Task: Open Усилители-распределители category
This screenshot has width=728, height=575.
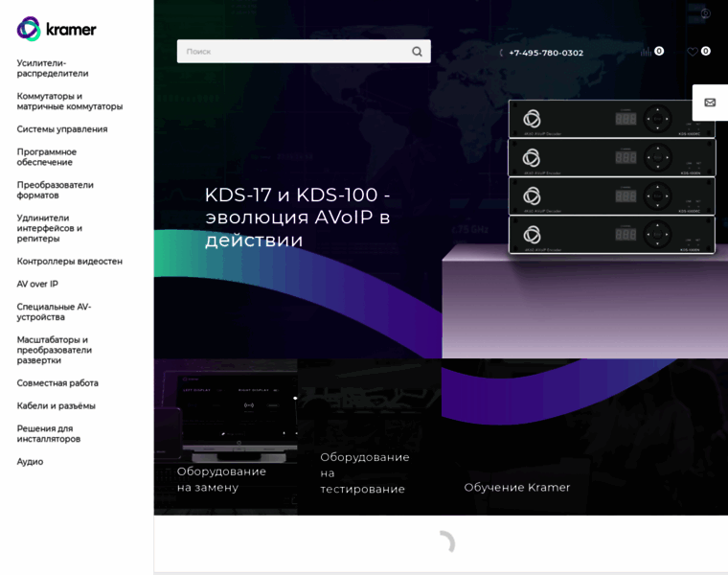Action: click(x=53, y=68)
